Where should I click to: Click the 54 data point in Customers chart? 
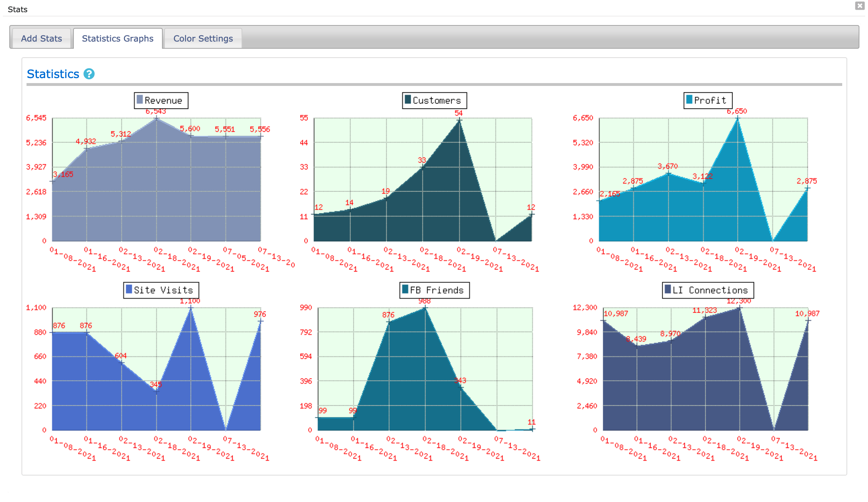coord(459,120)
